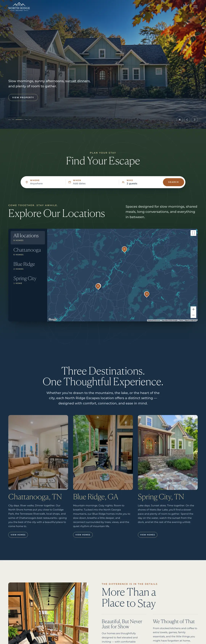This screenshot has height=644, width=206.
Task: Toggle fullscreen map view
Action: (193, 233)
